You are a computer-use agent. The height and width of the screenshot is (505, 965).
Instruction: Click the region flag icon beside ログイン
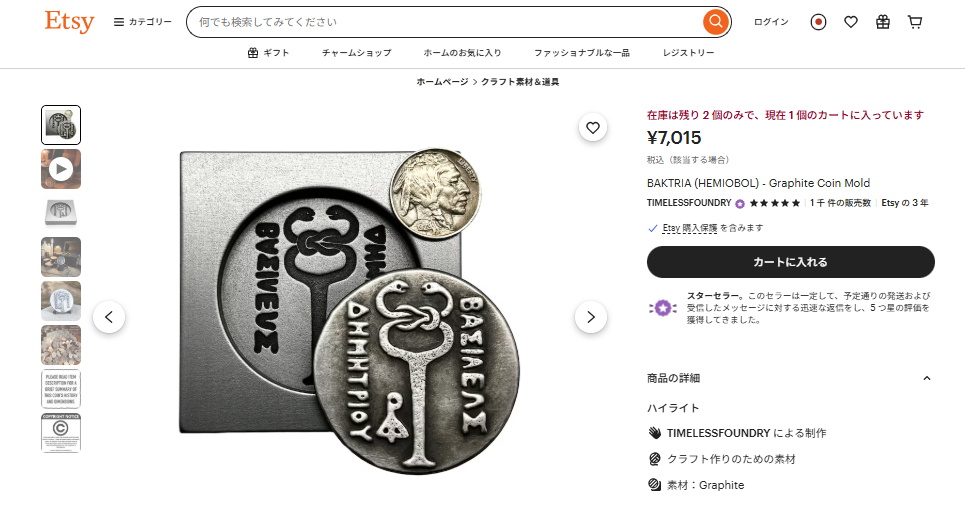point(818,22)
